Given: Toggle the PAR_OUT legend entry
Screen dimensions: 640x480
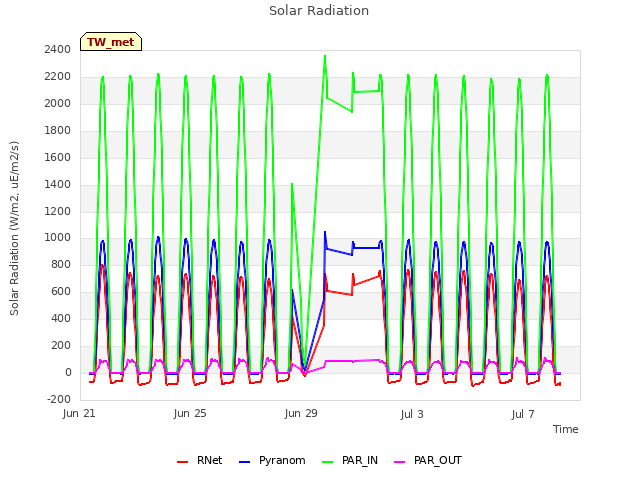Looking at the screenshot, I should coord(428,460).
